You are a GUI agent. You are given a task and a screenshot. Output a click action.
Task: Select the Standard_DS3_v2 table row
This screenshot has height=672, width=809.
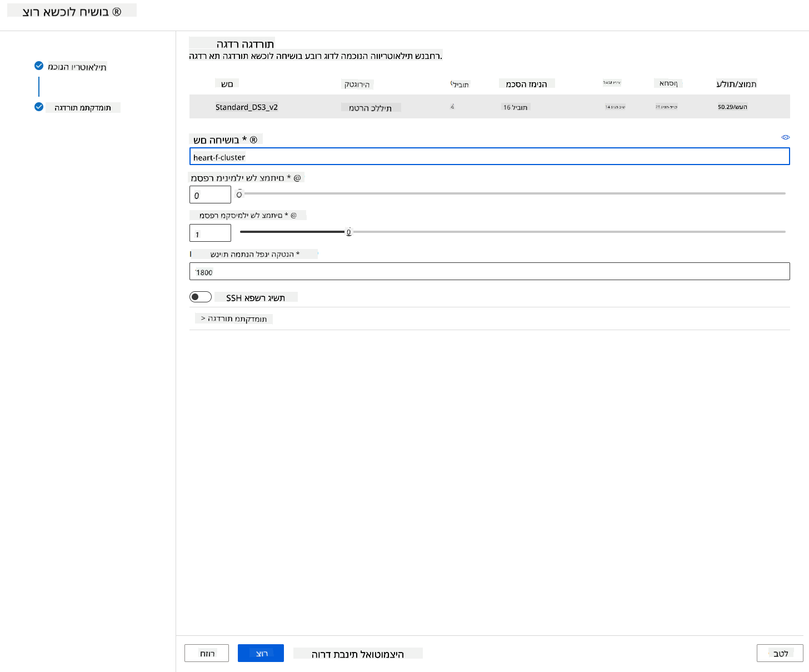tap(490, 107)
